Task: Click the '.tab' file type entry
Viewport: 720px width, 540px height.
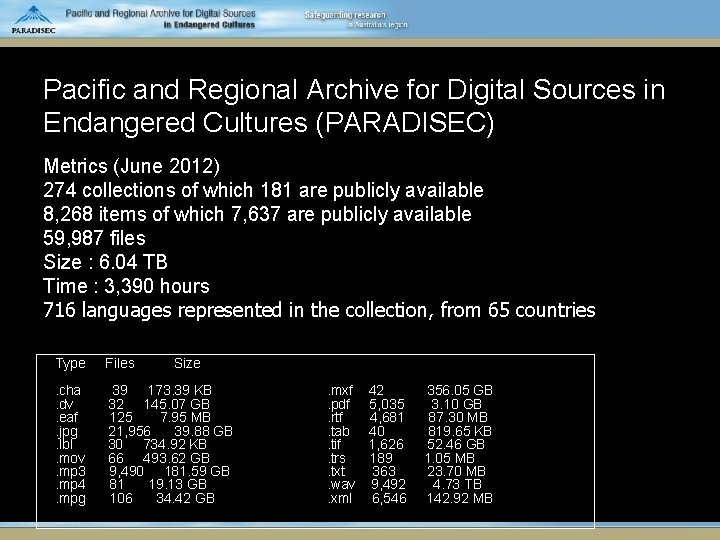Action: [339, 431]
